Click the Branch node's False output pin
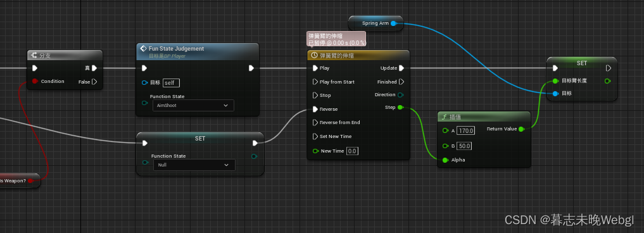Viewport: 644px width, 233px height. pyautogui.click(x=95, y=82)
